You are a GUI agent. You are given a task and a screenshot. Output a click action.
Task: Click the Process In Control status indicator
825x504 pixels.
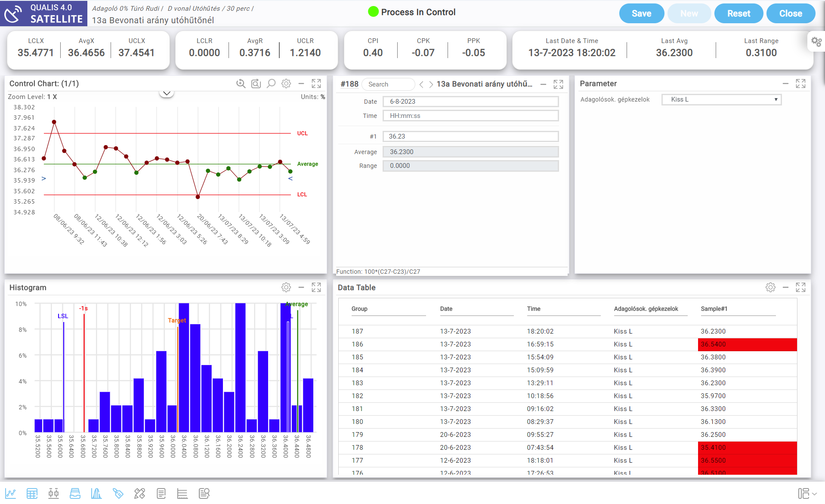[412, 12]
